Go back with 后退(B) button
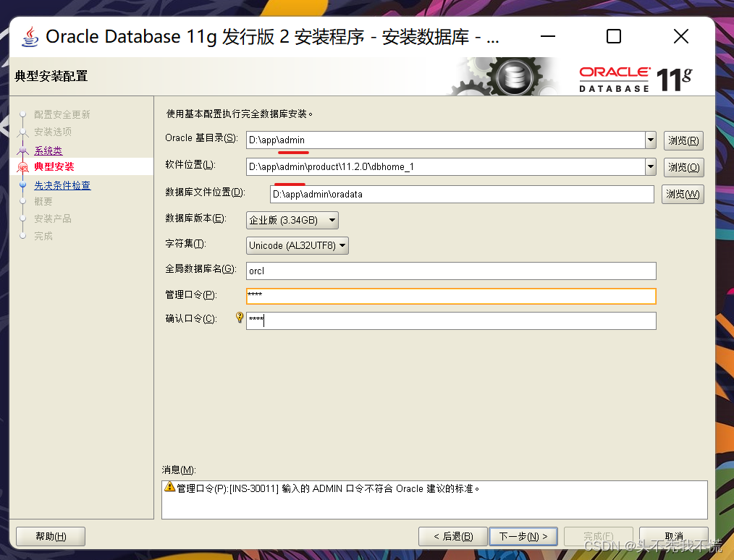Image resolution: width=734 pixels, height=560 pixels. coord(452,536)
